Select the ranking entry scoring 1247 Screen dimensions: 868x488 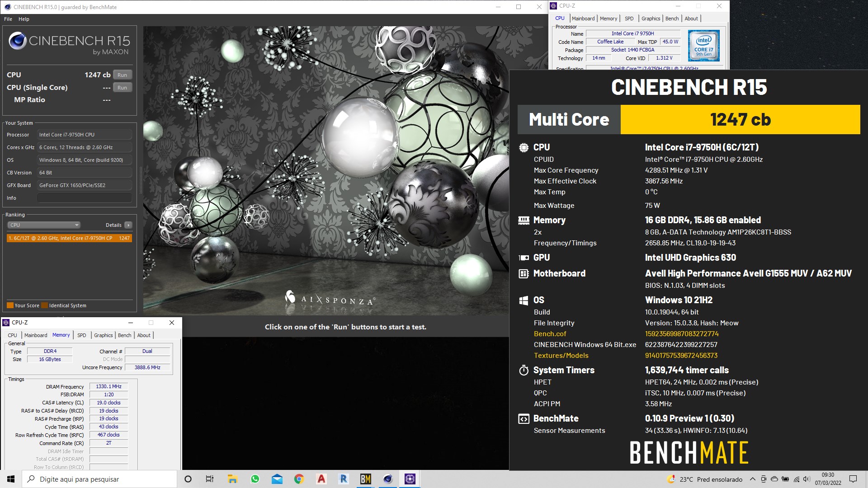click(69, 238)
